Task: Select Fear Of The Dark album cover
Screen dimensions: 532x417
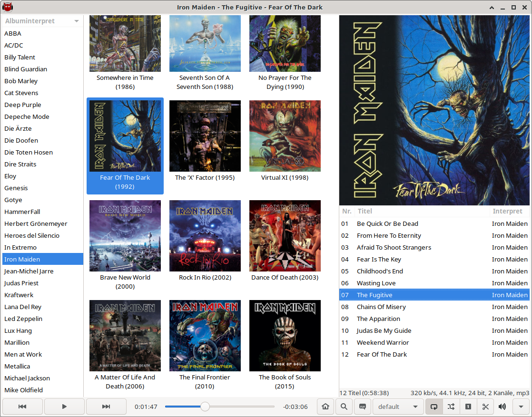Action: point(125,136)
